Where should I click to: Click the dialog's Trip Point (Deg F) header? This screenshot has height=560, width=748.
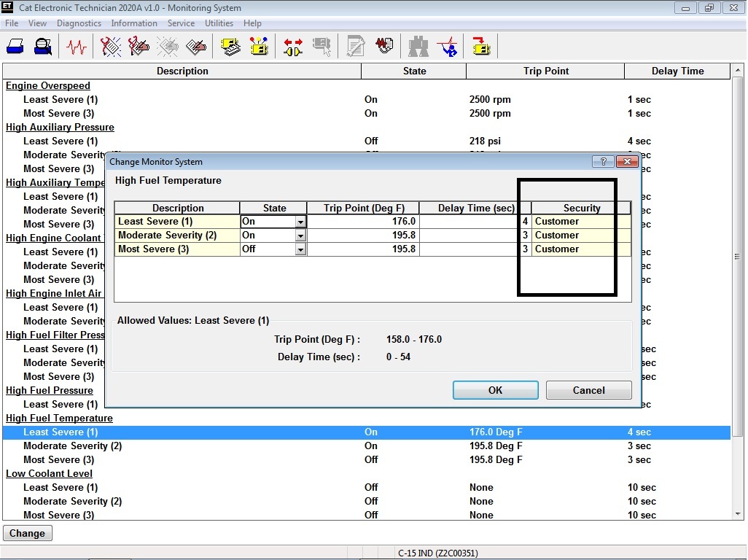click(x=364, y=208)
